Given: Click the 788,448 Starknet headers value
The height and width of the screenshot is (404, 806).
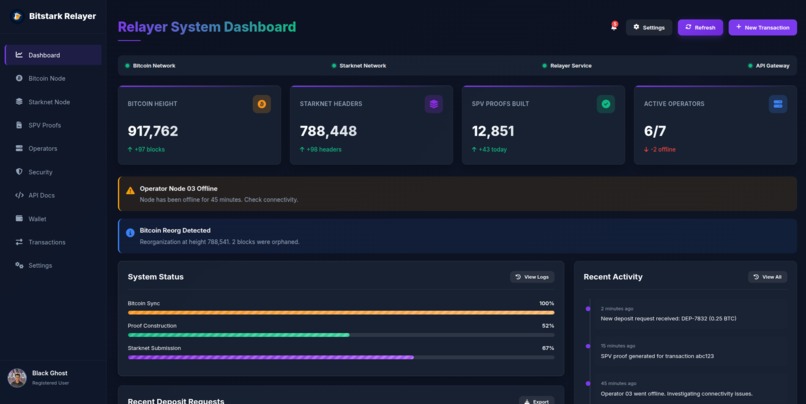Looking at the screenshot, I should click(328, 131).
